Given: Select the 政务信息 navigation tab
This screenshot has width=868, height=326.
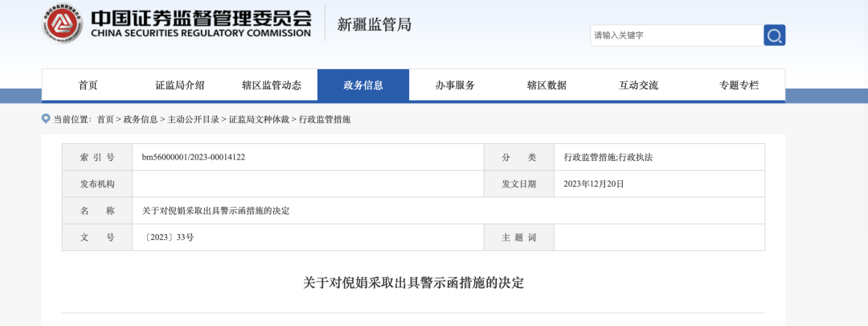Looking at the screenshot, I should pos(363,85).
